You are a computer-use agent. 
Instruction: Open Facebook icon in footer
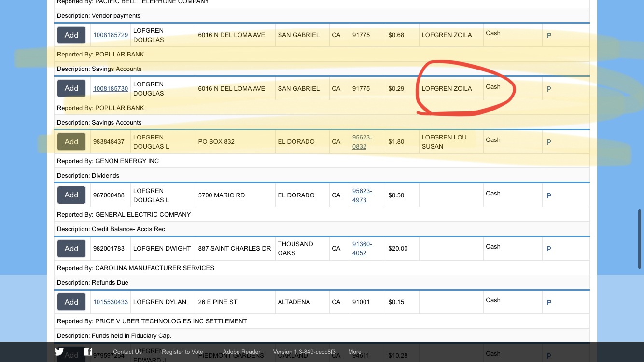88,351
